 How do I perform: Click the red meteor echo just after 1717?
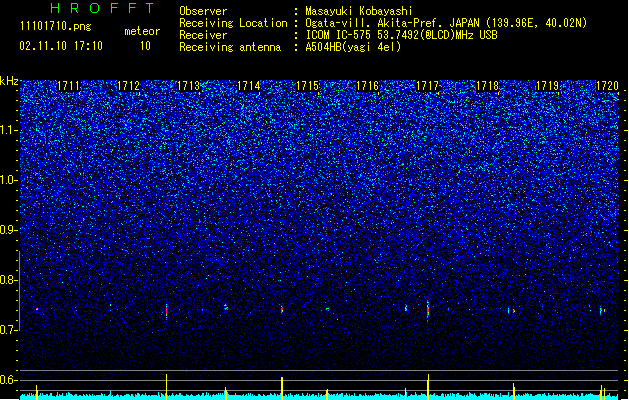[x=428, y=311]
